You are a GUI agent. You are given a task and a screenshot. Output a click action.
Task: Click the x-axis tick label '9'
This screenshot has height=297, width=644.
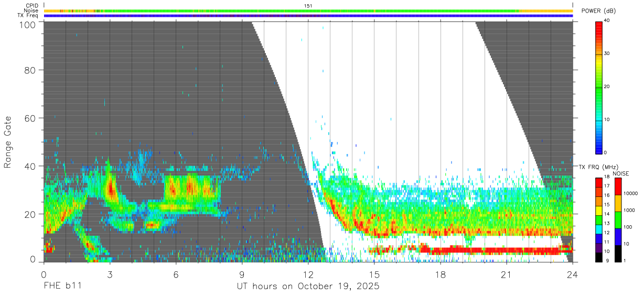point(242,274)
